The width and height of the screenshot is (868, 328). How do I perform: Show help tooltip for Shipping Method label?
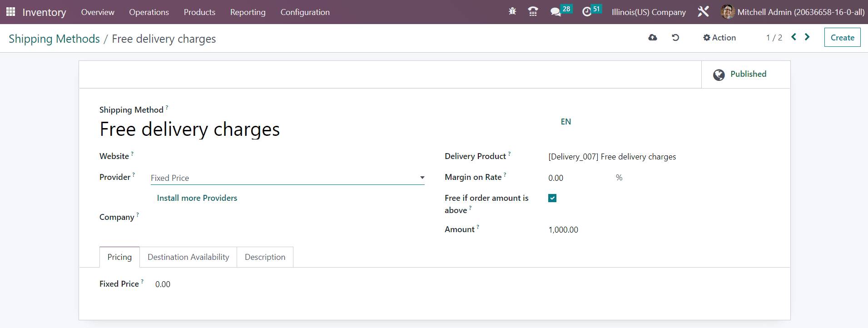(167, 107)
